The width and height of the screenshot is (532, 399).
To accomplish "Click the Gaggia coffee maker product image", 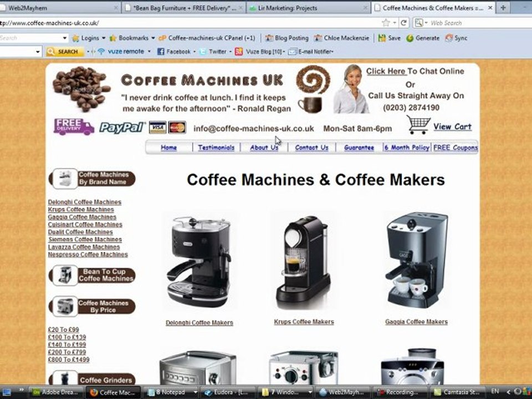I will [416, 260].
